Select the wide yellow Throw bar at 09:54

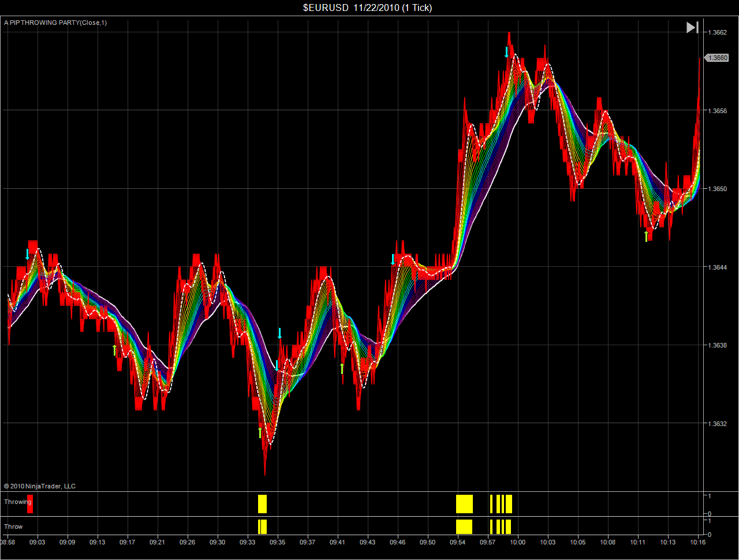click(x=464, y=527)
